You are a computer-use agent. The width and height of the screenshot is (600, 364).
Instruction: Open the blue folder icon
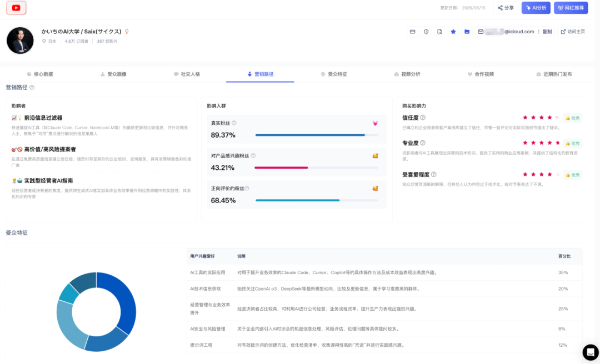[x=467, y=32]
